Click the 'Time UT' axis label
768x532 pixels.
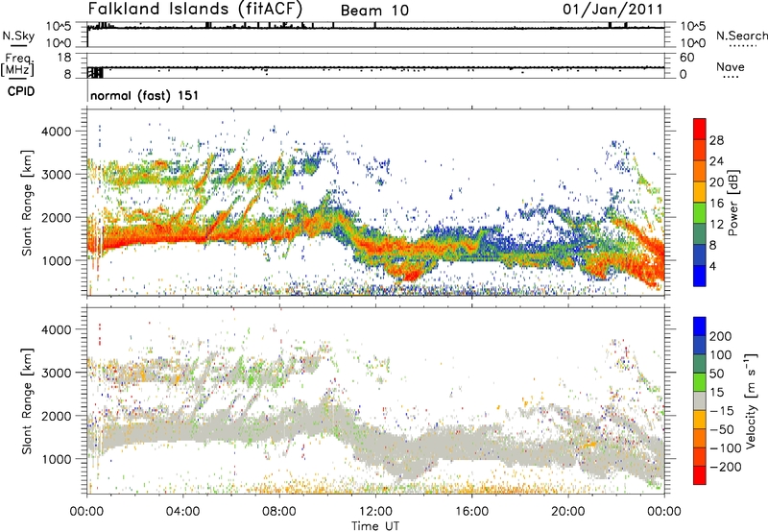pyautogui.click(x=375, y=525)
